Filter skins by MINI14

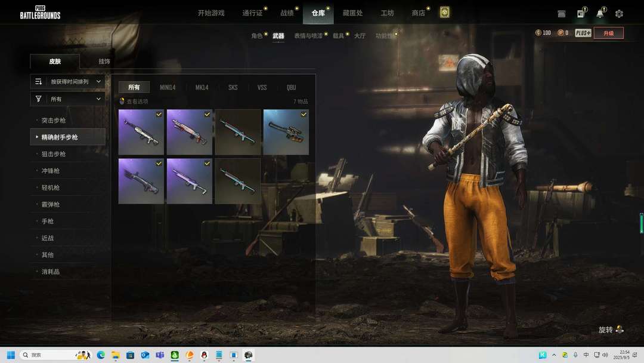[168, 87]
